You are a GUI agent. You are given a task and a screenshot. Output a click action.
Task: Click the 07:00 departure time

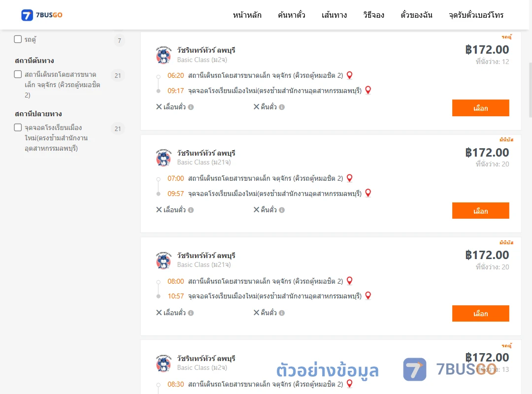pyautogui.click(x=176, y=178)
